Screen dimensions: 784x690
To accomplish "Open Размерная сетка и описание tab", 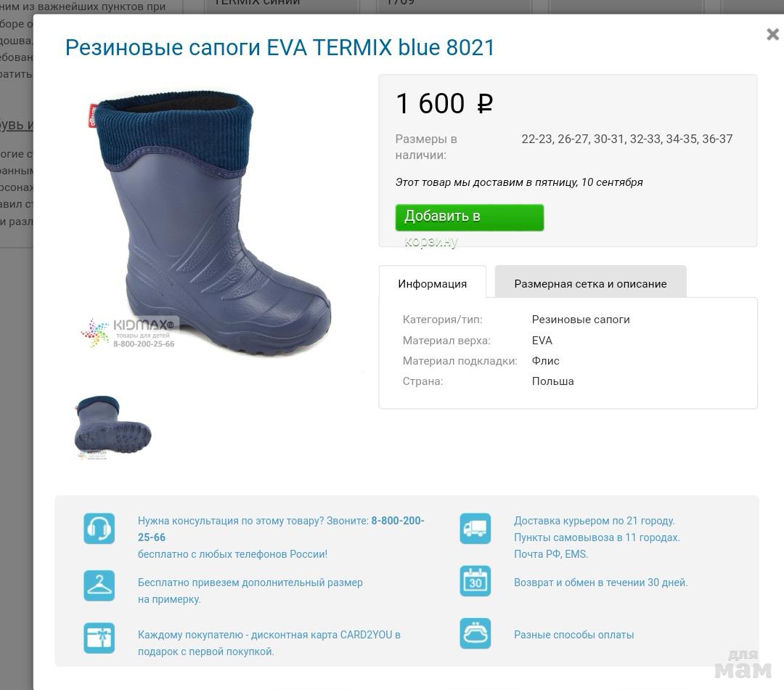I will coord(590,284).
